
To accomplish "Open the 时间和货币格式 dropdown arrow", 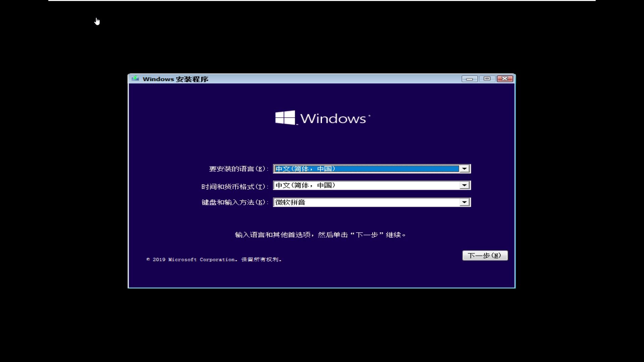I will coord(465,185).
